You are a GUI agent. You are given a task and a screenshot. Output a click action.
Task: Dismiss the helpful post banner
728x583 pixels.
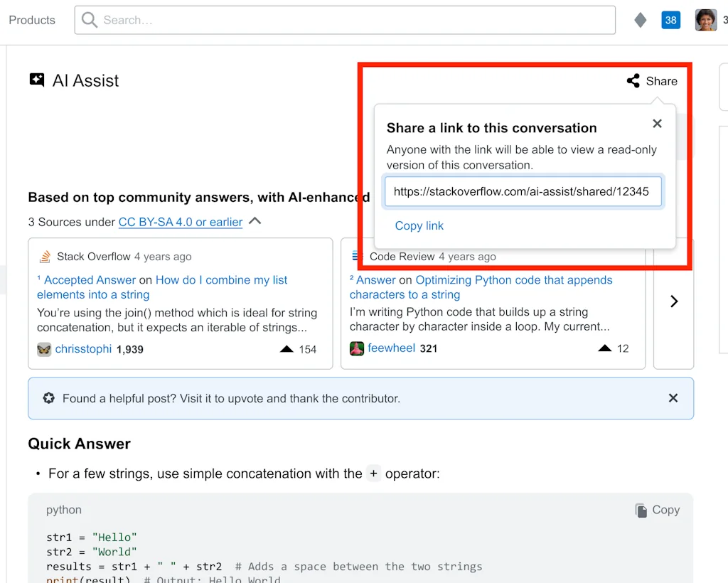(673, 398)
